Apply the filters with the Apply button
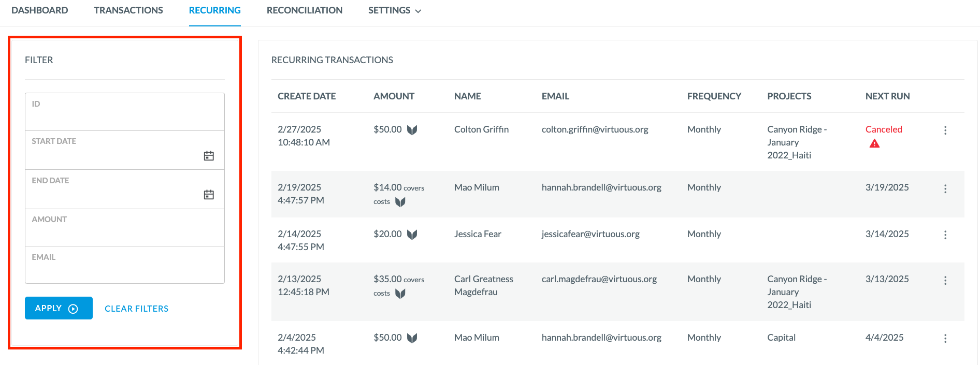Image resolution: width=980 pixels, height=365 pixels. click(59, 308)
